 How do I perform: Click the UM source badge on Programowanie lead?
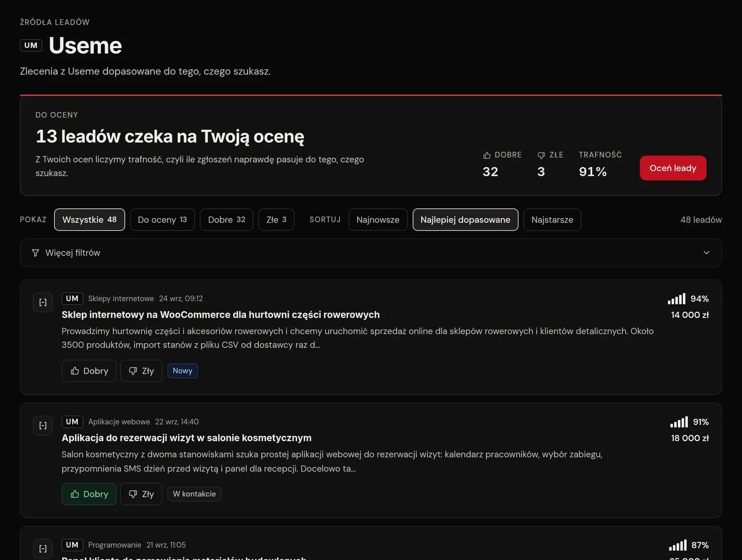pos(72,545)
